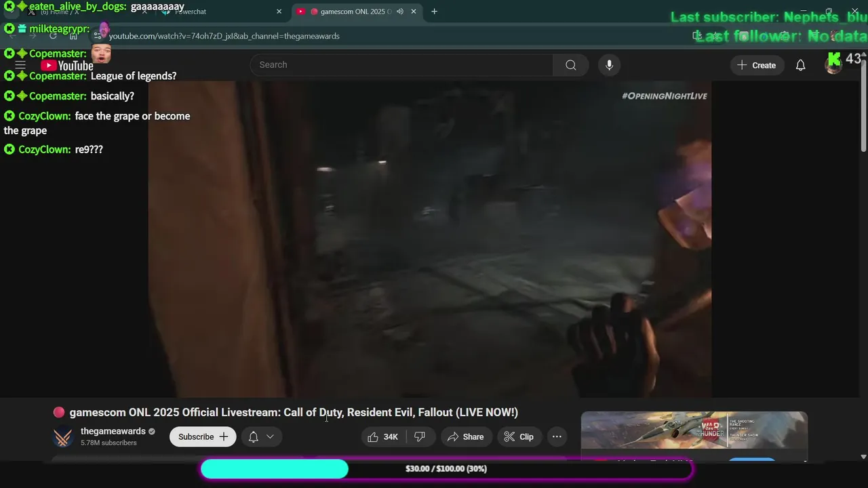Open the YouTube hamburger guide menu

20,65
